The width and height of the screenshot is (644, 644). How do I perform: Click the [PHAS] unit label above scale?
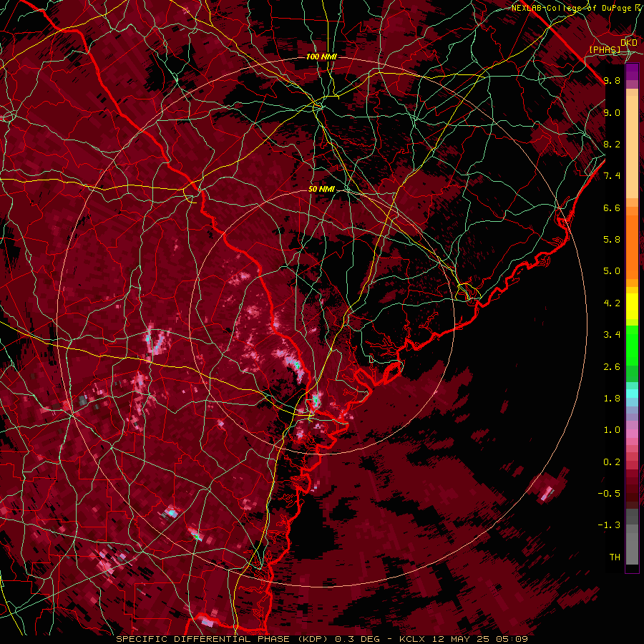click(x=605, y=49)
